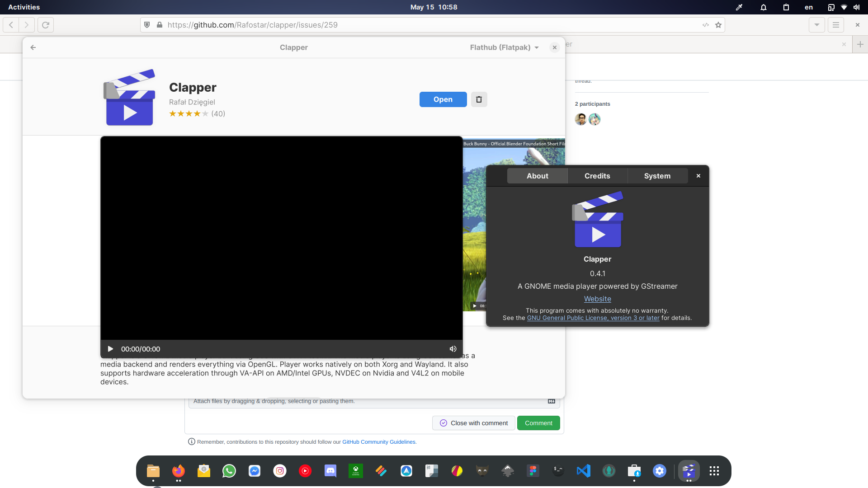Open Visual Studio Code from the dock

[x=584, y=471]
